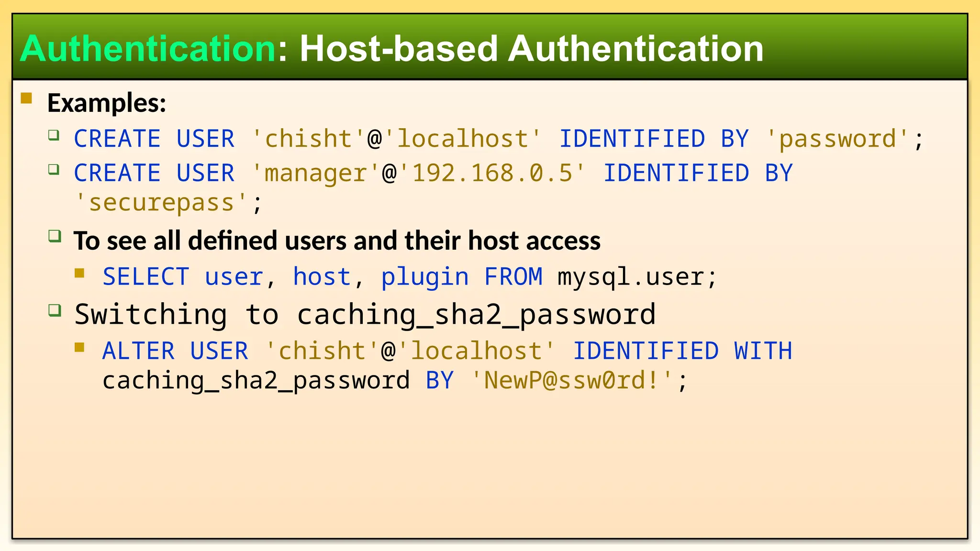Click 'Switching to caching_sha2_password' line
Viewport: 980px width, 551px height.
pyautogui.click(x=365, y=315)
